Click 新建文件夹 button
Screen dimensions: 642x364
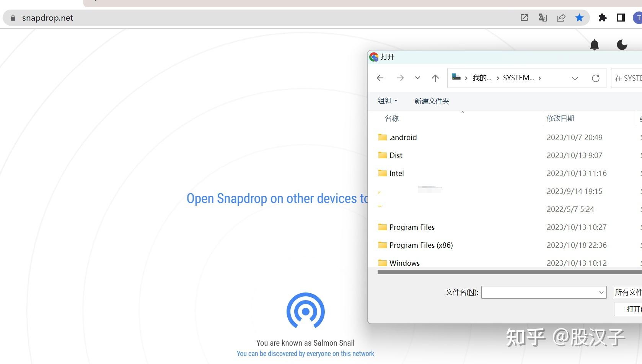coord(432,101)
